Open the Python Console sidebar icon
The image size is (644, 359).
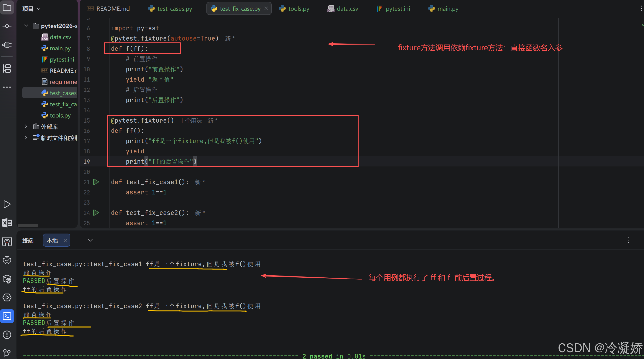click(x=7, y=260)
